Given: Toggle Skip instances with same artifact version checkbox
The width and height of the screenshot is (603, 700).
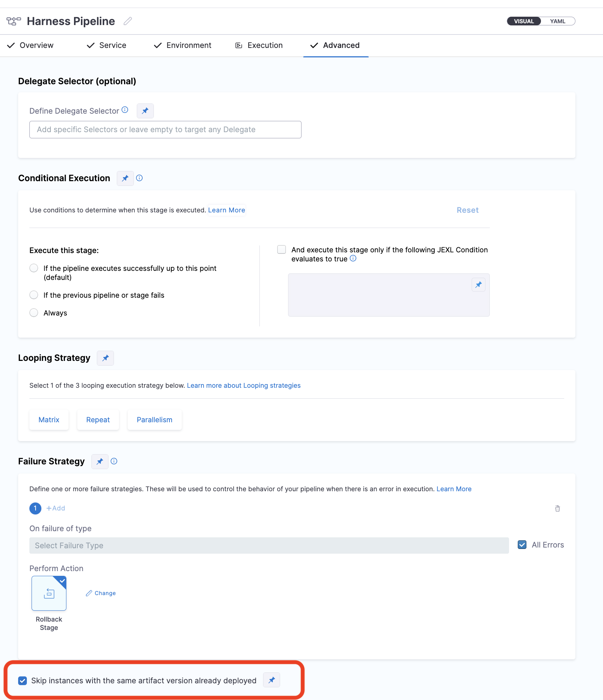Looking at the screenshot, I should click(x=22, y=680).
